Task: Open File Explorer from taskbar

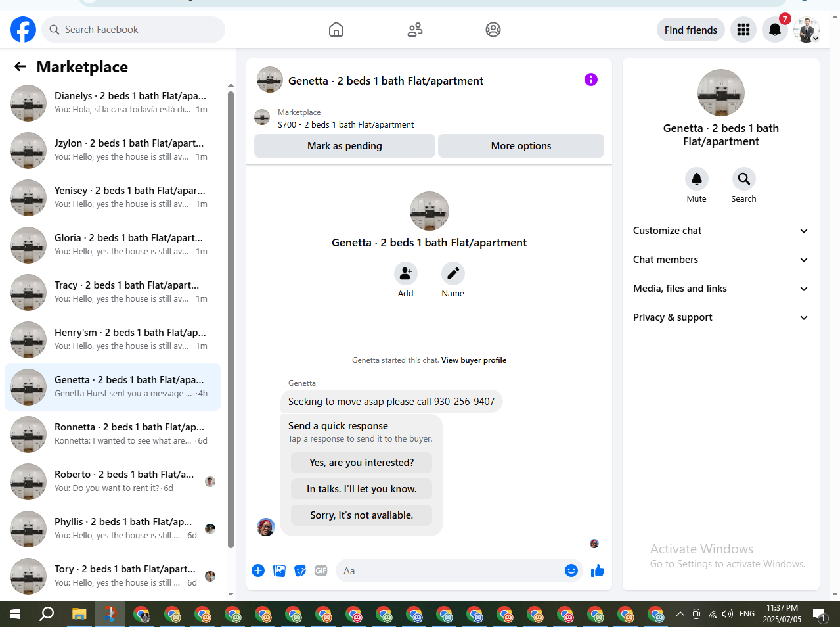Action: [79, 614]
